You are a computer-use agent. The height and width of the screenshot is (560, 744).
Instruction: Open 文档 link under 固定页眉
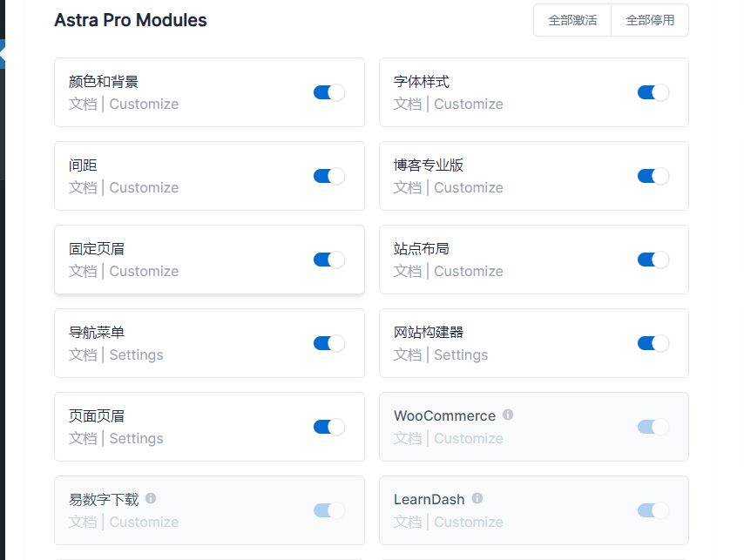click(x=83, y=272)
